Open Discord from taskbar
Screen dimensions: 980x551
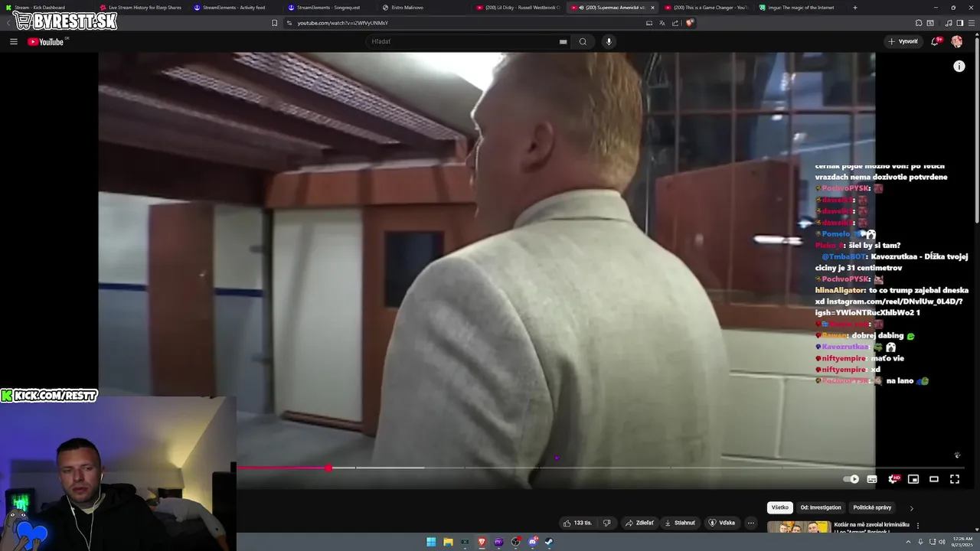[532, 542]
